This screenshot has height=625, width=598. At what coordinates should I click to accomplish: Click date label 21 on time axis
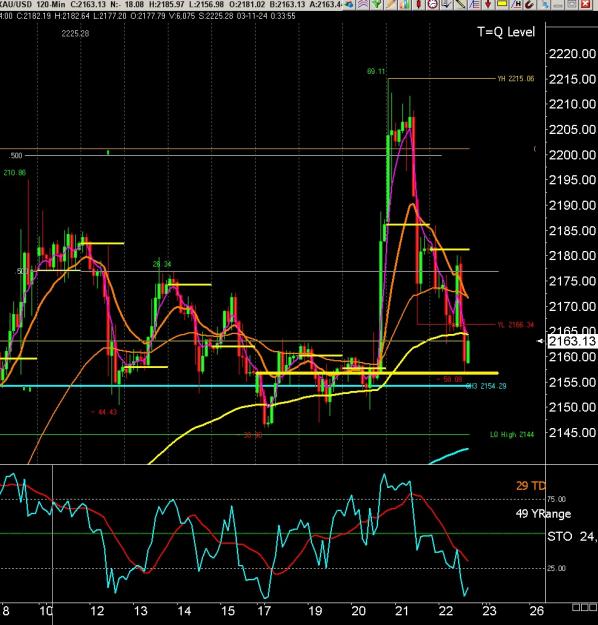pos(402,611)
